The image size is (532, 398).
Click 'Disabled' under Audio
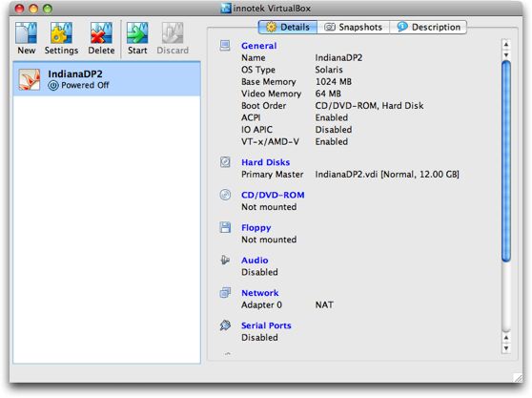pyautogui.click(x=259, y=272)
